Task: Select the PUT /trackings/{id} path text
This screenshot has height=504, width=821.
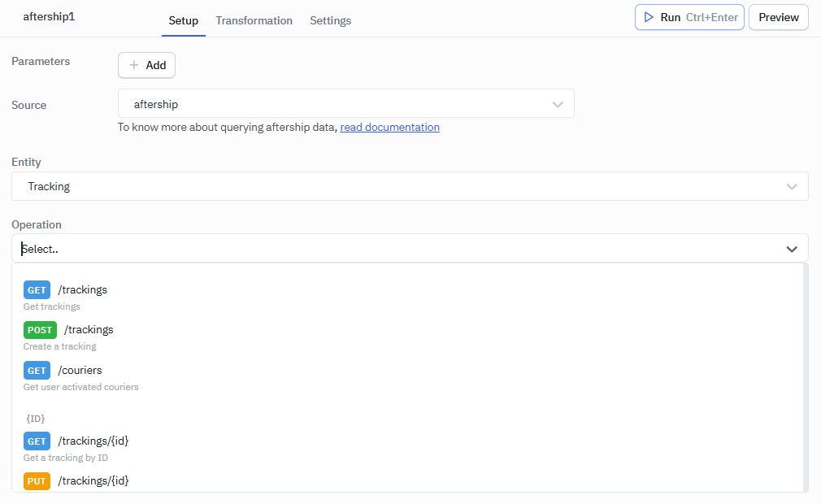Action: (93, 480)
